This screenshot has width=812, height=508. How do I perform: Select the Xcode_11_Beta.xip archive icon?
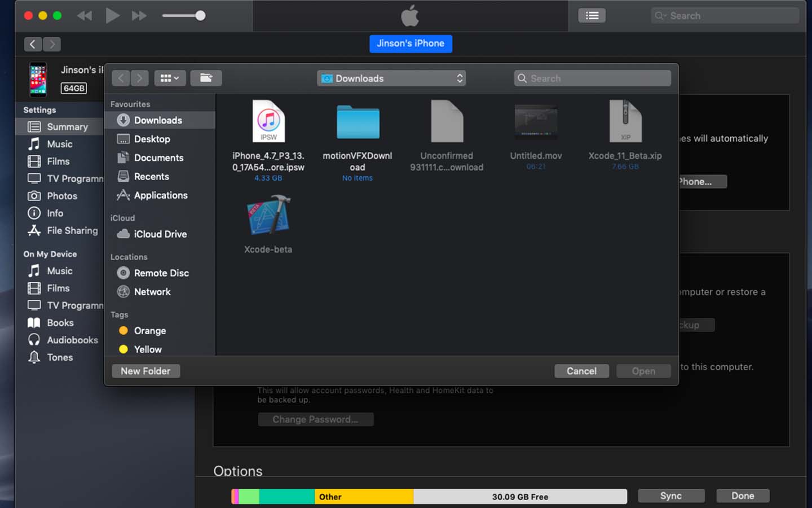(625, 121)
